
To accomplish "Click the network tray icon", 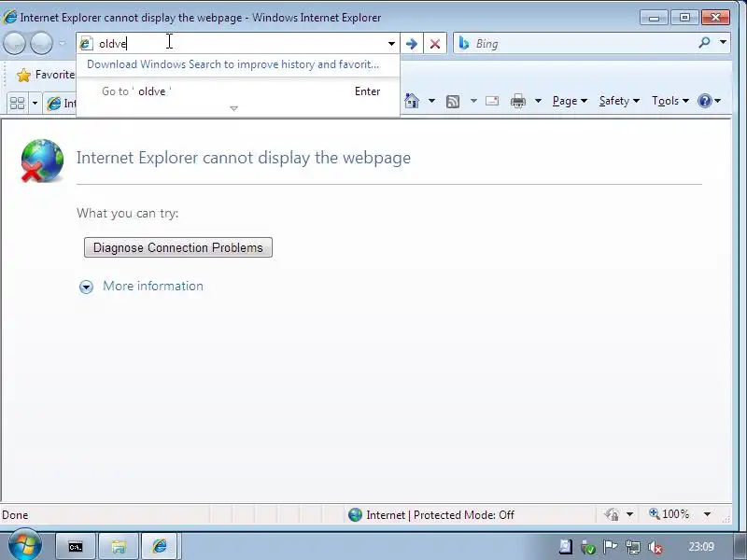I will click(x=632, y=548).
